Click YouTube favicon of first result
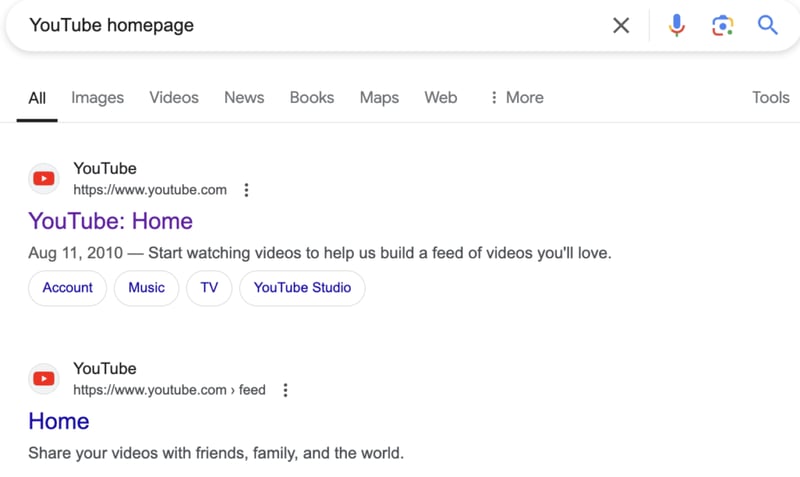Image resolution: width=800 pixels, height=477 pixels. coord(44,179)
